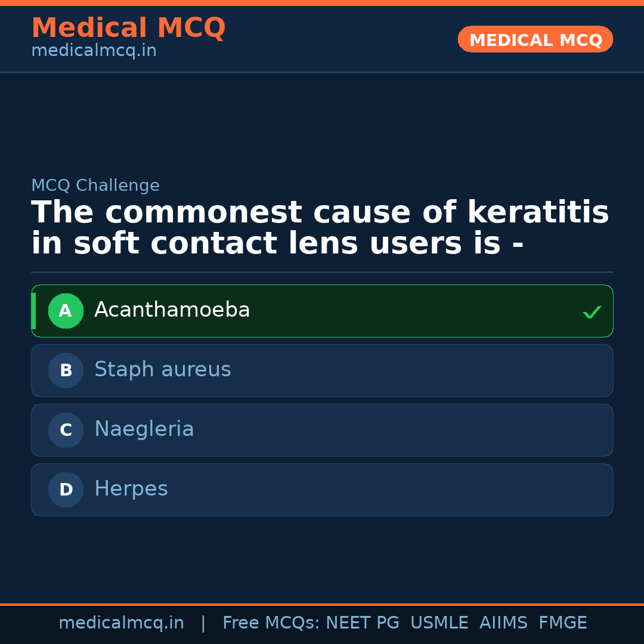Click the D letter circle icon
The width and height of the screenshot is (644, 644).
point(66,490)
